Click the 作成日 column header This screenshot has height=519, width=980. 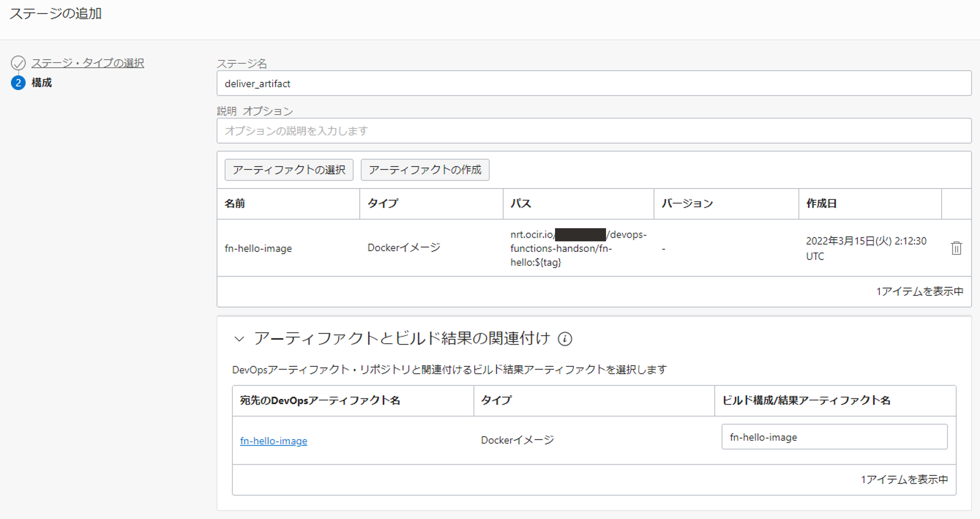point(821,204)
